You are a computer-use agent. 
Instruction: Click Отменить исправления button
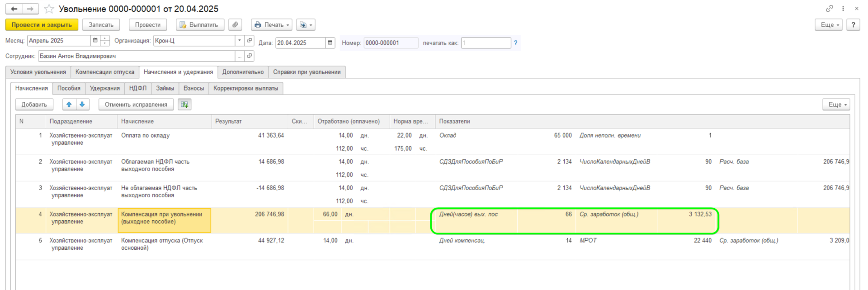pos(136,105)
